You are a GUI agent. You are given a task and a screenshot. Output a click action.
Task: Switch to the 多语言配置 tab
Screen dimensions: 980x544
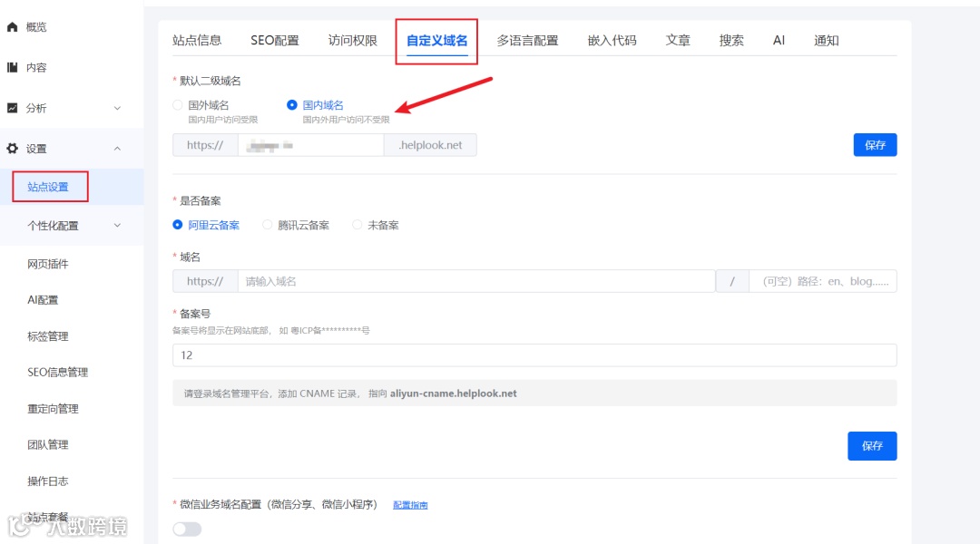527,40
